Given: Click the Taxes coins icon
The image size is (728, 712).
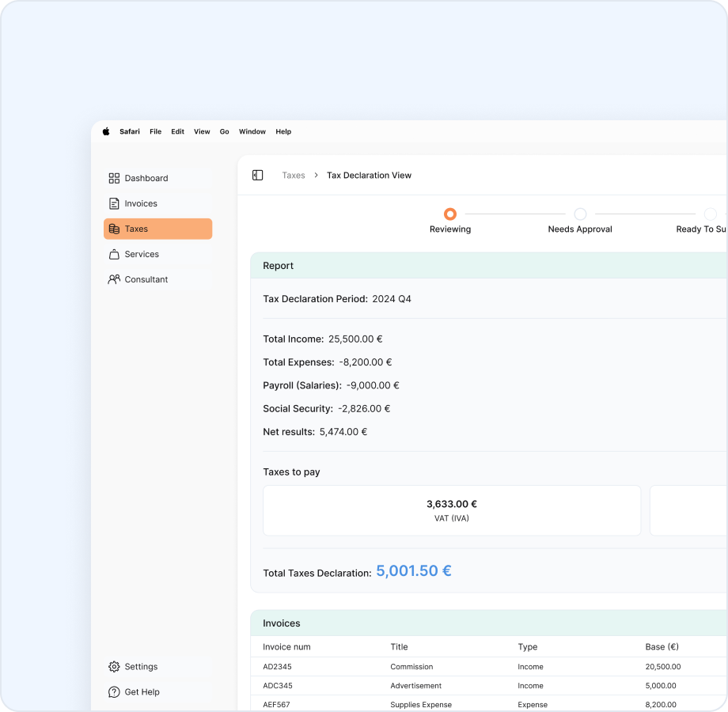Looking at the screenshot, I should [114, 229].
